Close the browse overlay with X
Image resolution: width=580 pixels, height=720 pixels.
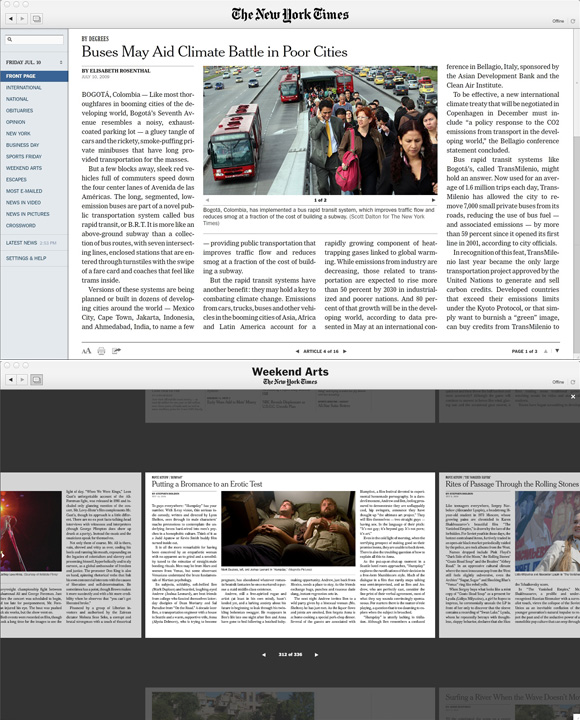tap(573, 397)
